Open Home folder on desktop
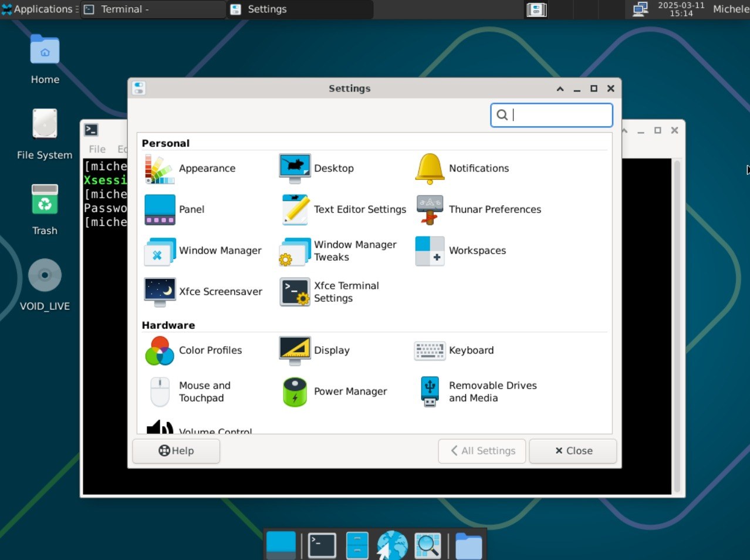This screenshot has height=560, width=750. coord(45,59)
